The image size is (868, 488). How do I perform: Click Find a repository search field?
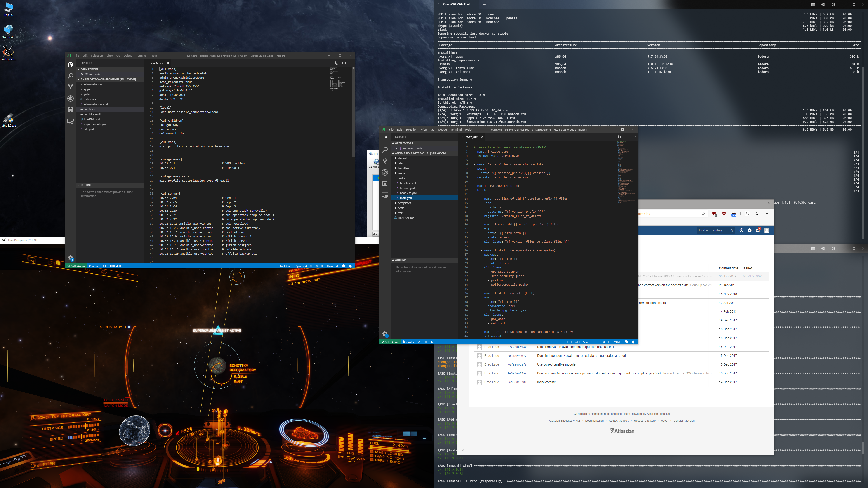tap(715, 230)
